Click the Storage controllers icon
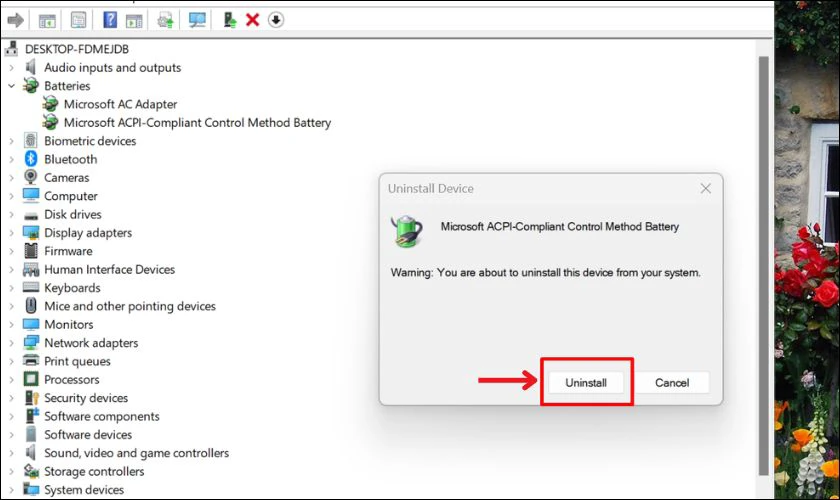 coord(31,471)
